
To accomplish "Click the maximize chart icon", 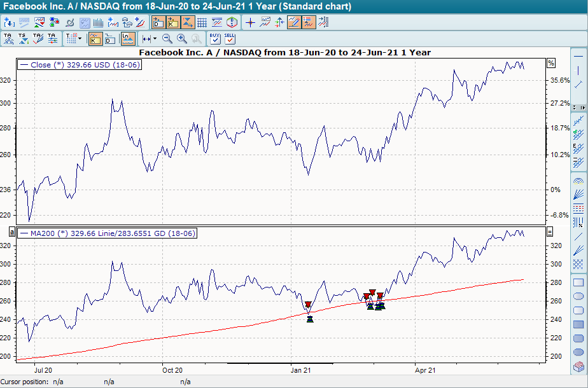I will click(x=188, y=22).
